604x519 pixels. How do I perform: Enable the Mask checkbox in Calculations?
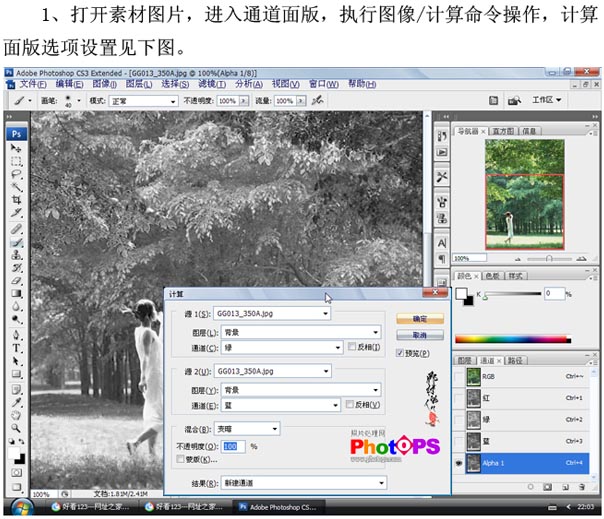point(180,459)
